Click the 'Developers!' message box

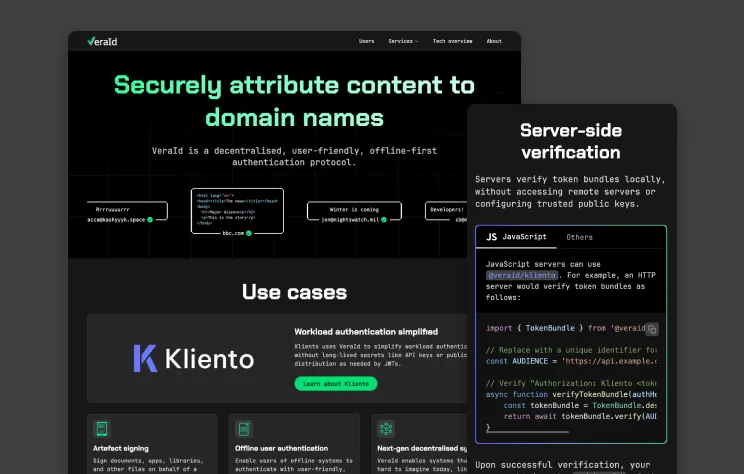(x=446, y=211)
